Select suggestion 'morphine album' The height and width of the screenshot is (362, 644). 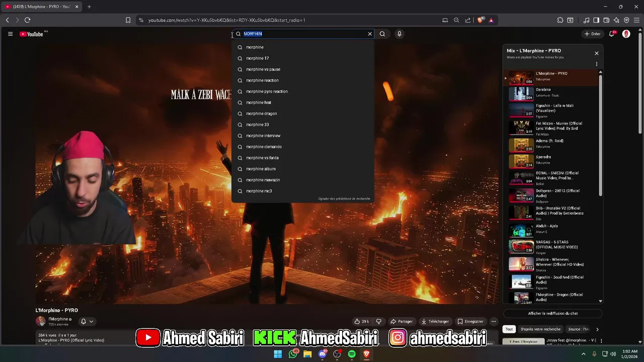click(x=302, y=169)
